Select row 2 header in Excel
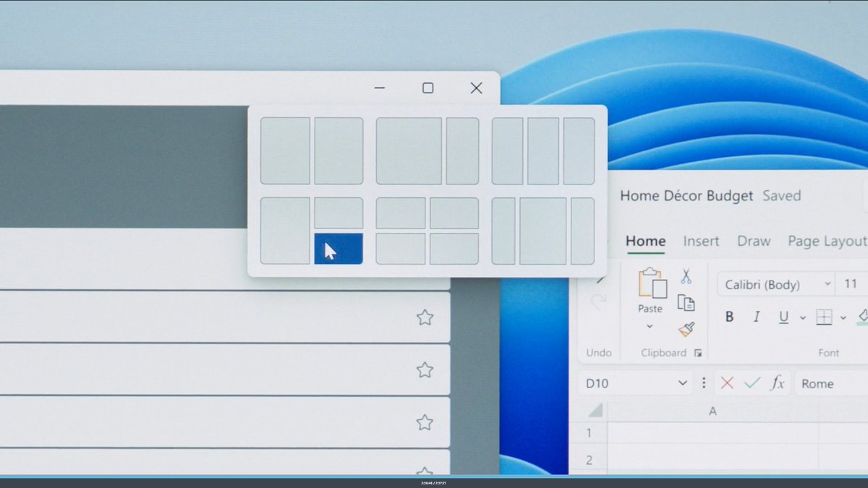 589,460
